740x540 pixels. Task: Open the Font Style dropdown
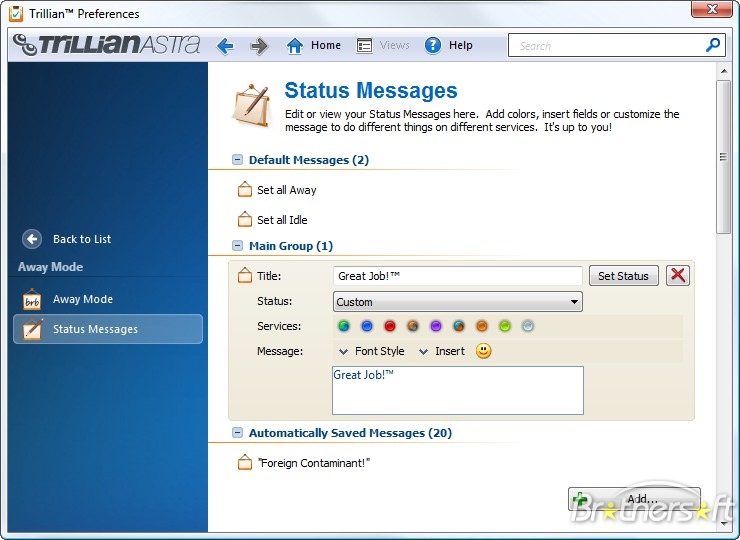click(x=372, y=351)
